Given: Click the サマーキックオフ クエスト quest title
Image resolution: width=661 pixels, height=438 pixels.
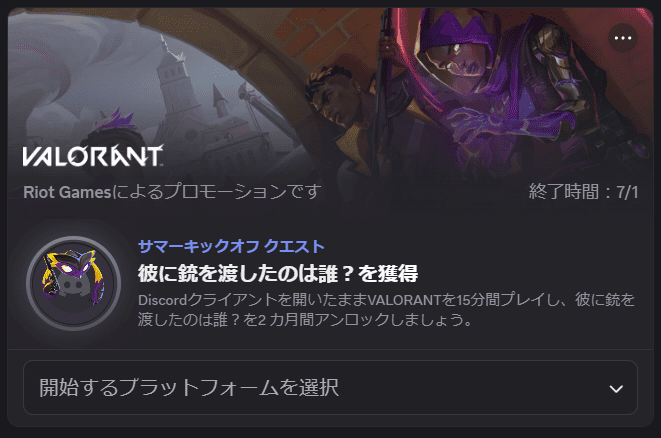Looking at the screenshot, I should 231,246.
